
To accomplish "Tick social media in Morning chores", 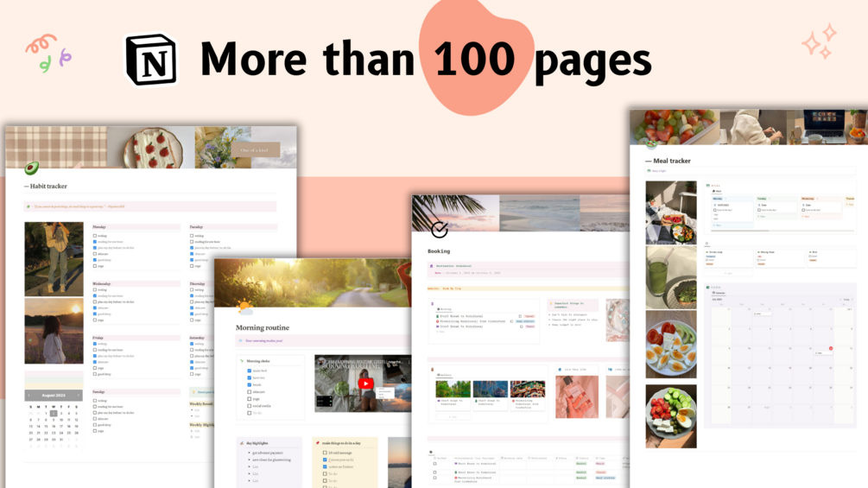I will pyautogui.click(x=249, y=406).
